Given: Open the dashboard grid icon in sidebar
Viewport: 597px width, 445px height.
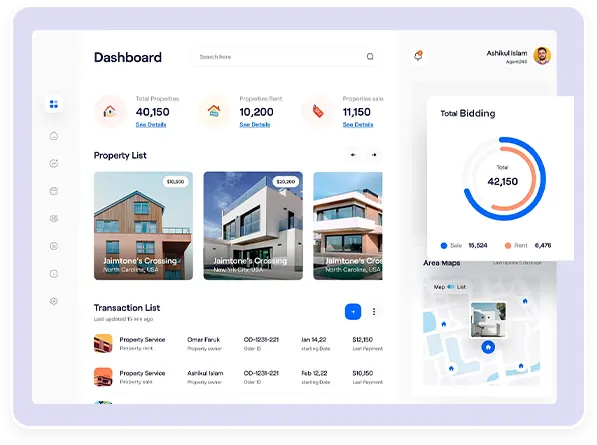Looking at the screenshot, I should click(x=54, y=104).
